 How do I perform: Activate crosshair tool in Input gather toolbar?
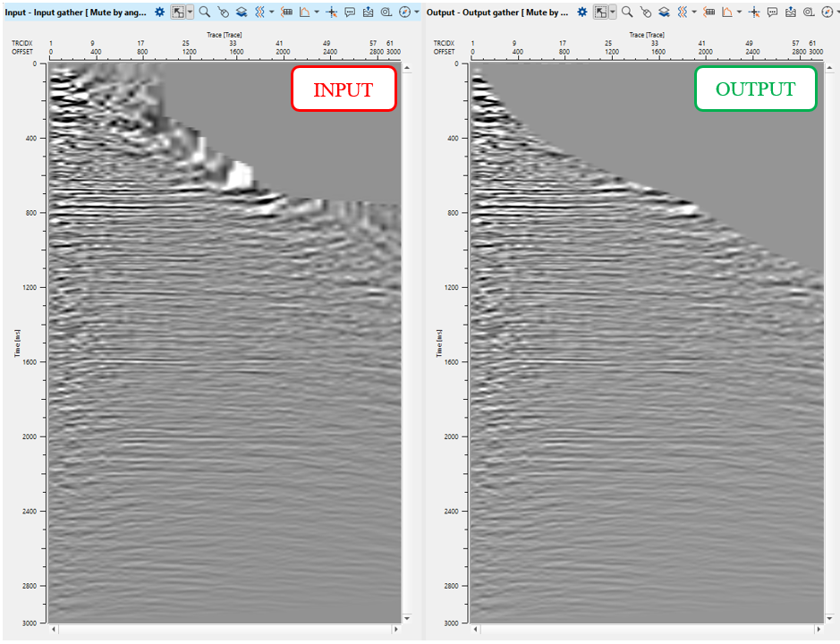[x=331, y=13]
